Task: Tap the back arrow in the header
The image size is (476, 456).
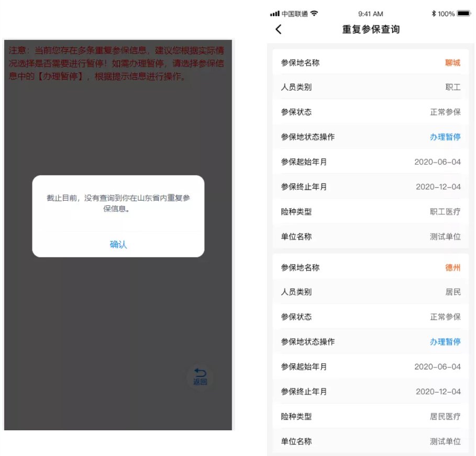Action: pyautogui.click(x=279, y=29)
